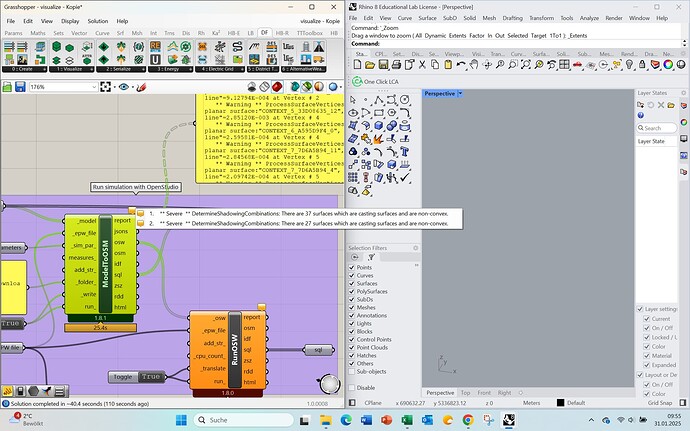Click the Layer States search field

tap(657, 128)
